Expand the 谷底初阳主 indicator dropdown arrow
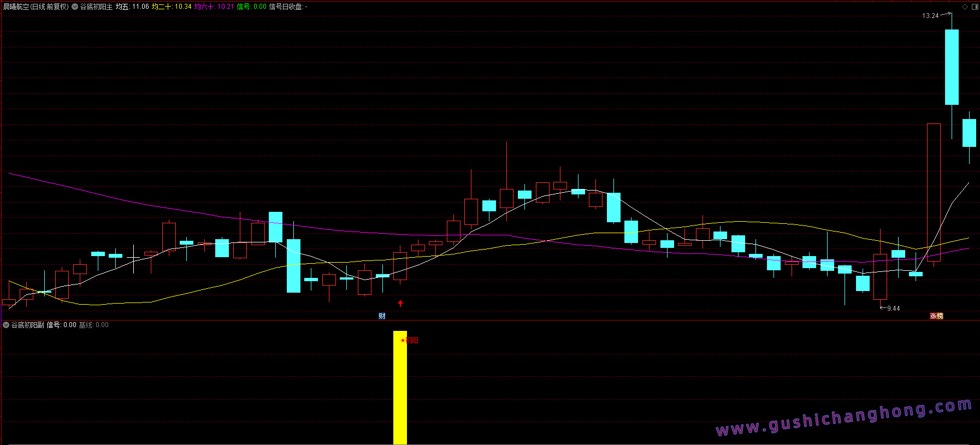Viewport: 980px width, 445px height. coord(75,7)
